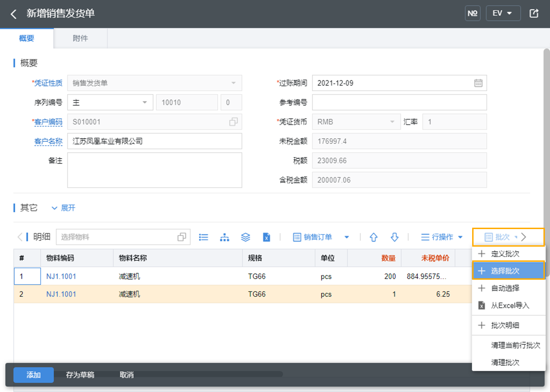
Task: Select 批次明细 menu item
Action: coord(509,326)
